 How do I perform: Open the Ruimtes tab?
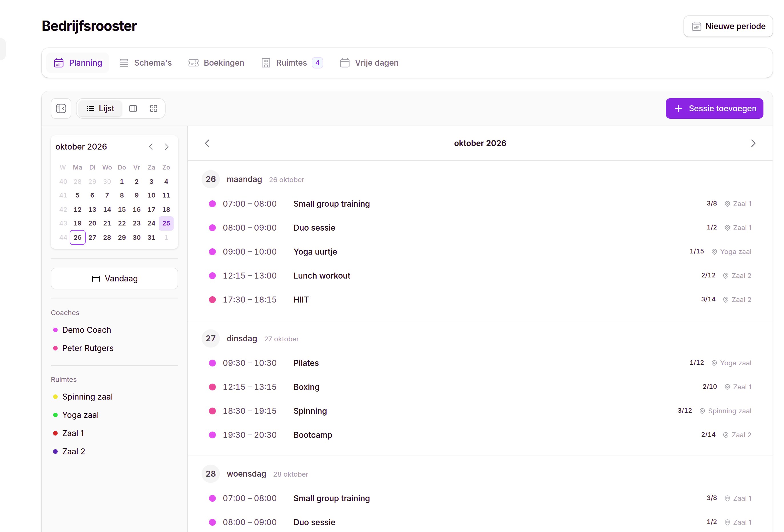[292, 63]
